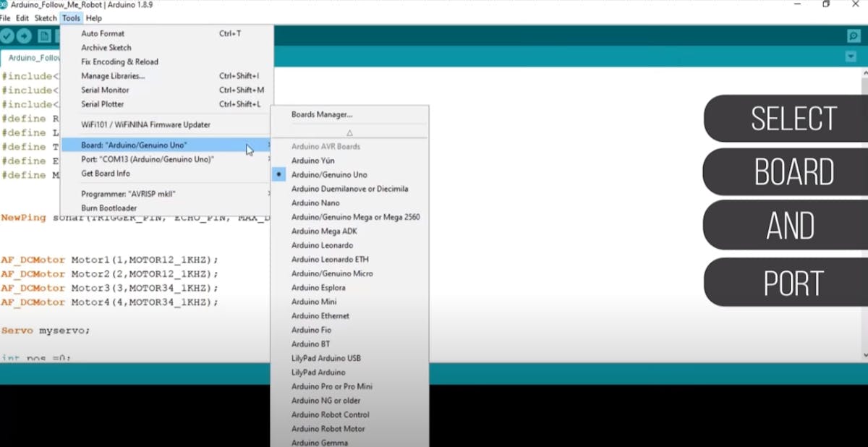Choose Arduino NG or older
This screenshot has width=868, height=447.
click(350, 401)
